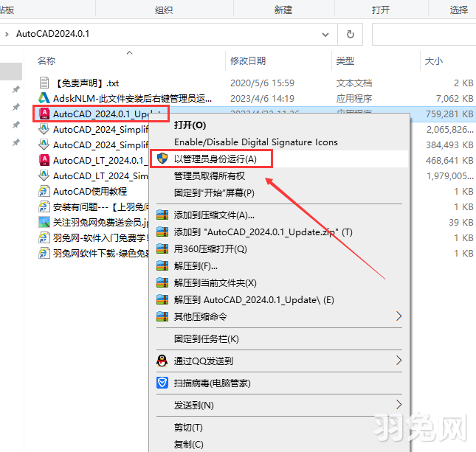Click the size value 7,062 KB

pyautogui.click(x=455, y=98)
